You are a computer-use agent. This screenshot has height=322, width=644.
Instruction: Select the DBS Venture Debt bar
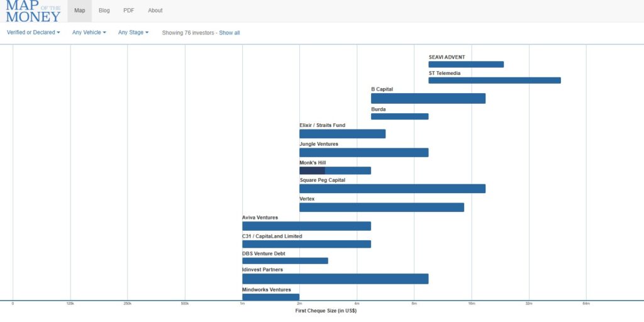(285, 261)
